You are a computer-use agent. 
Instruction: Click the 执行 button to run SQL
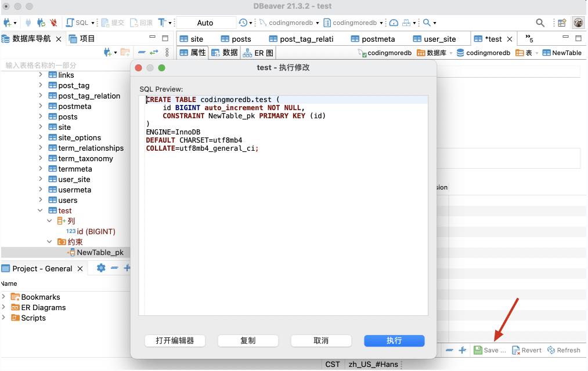pyautogui.click(x=394, y=340)
